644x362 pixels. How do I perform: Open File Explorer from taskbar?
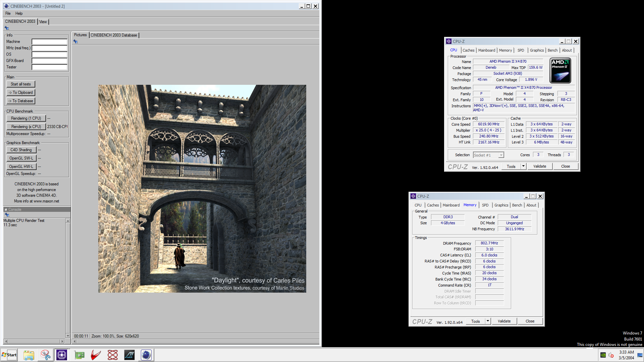[x=29, y=355]
